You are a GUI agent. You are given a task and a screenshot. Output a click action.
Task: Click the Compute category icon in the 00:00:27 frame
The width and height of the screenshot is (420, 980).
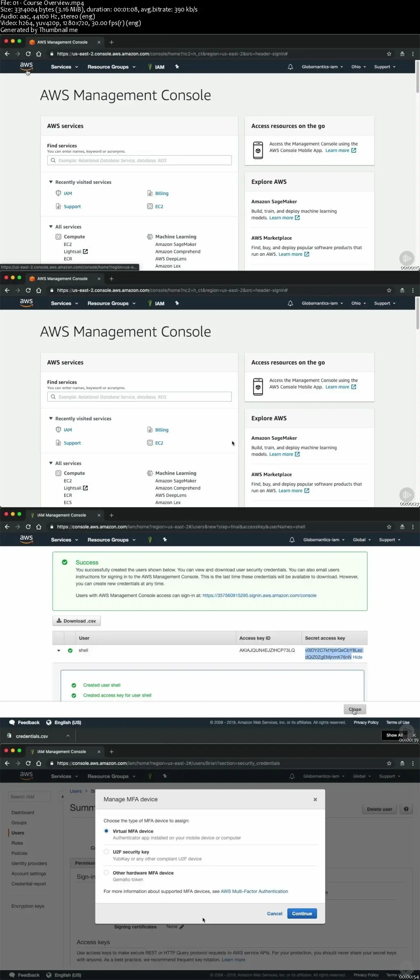point(58,473)
